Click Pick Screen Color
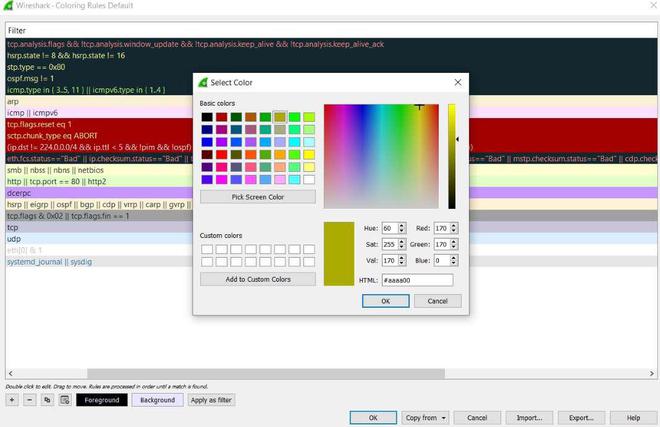Screen dimensions: 660x427 (x=258, y=197)
